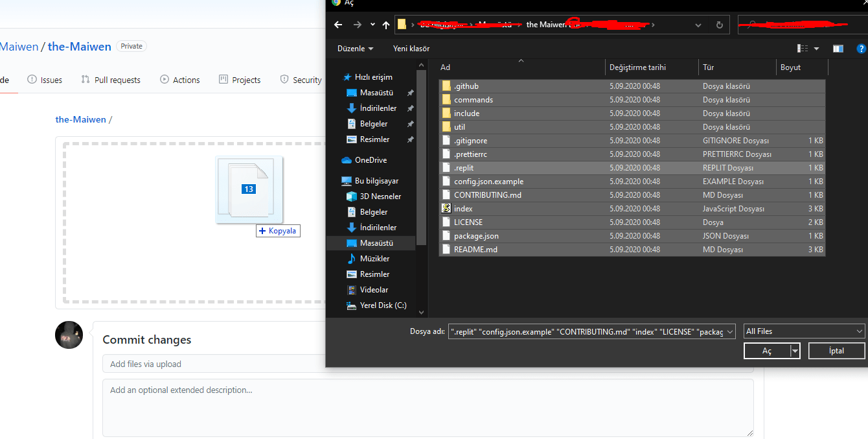Open the Düzenle menu

pos(356,49)
